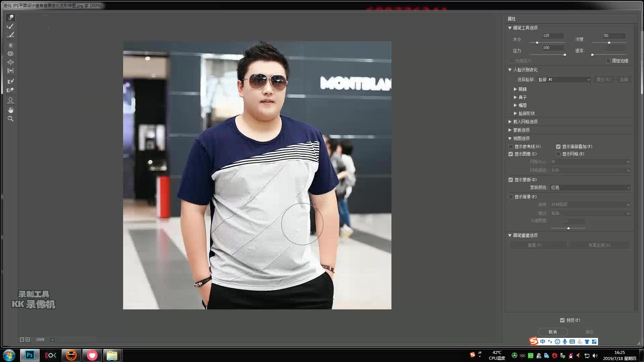The image size is (644, 362).
Task: Select the Pucker tool
Action: 10,54
